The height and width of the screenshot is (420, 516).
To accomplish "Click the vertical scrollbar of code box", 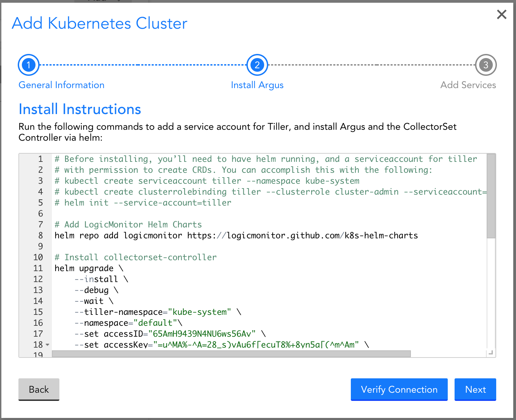I will click(x=491, y=196).
